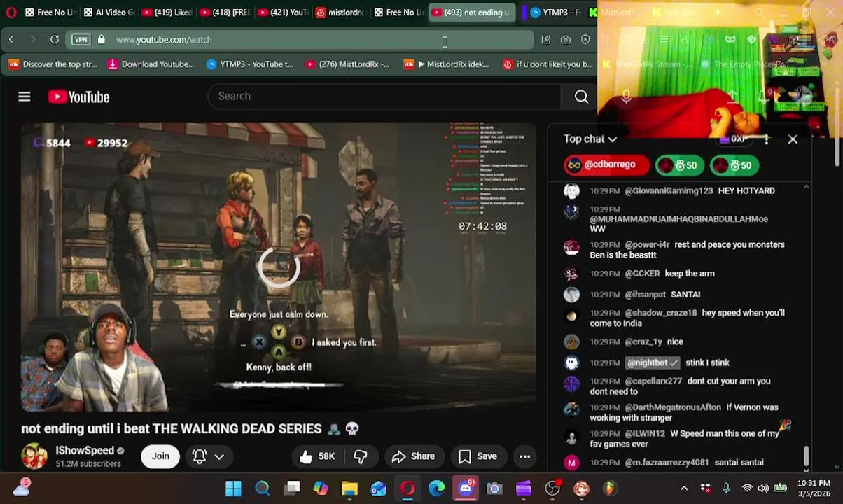Open Microsoft Edge from the taskbar
The height and width of the screenshot is (504, 843).
point(436,489)
